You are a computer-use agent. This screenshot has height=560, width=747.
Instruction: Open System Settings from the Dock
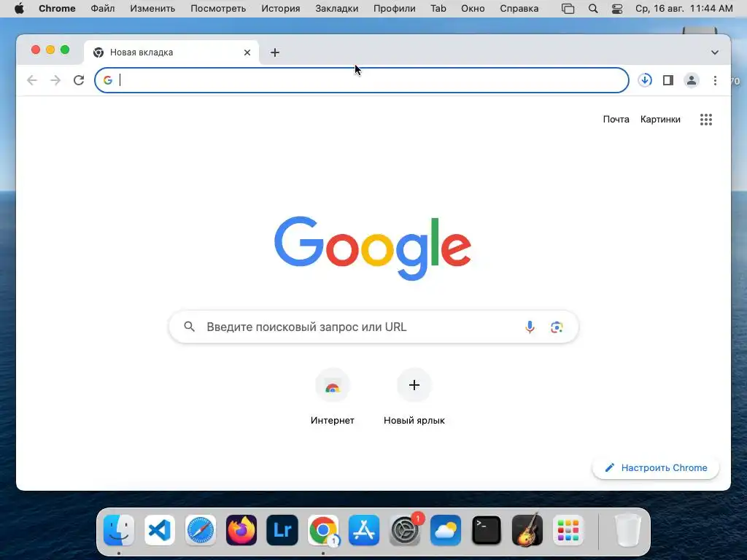click(405, 529)
